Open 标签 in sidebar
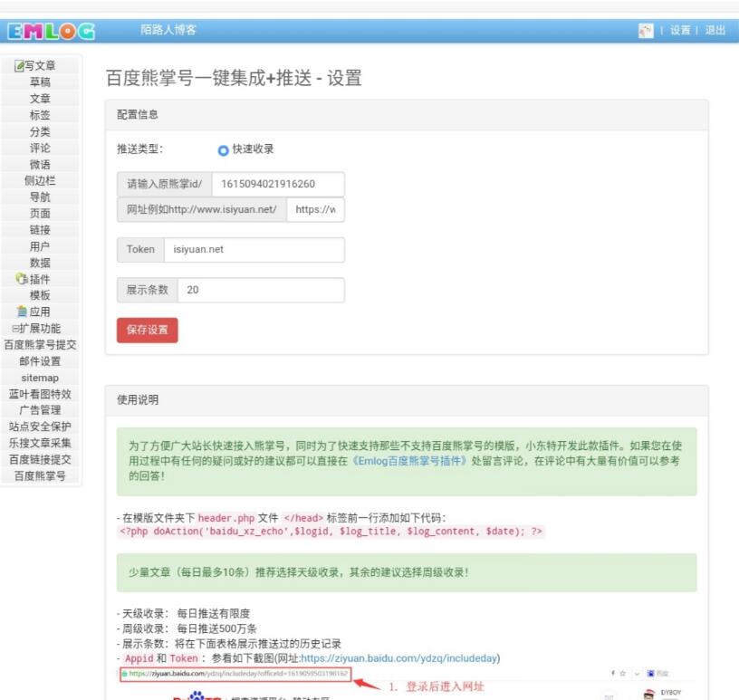739x700 pixels. [x=40, y=115]
